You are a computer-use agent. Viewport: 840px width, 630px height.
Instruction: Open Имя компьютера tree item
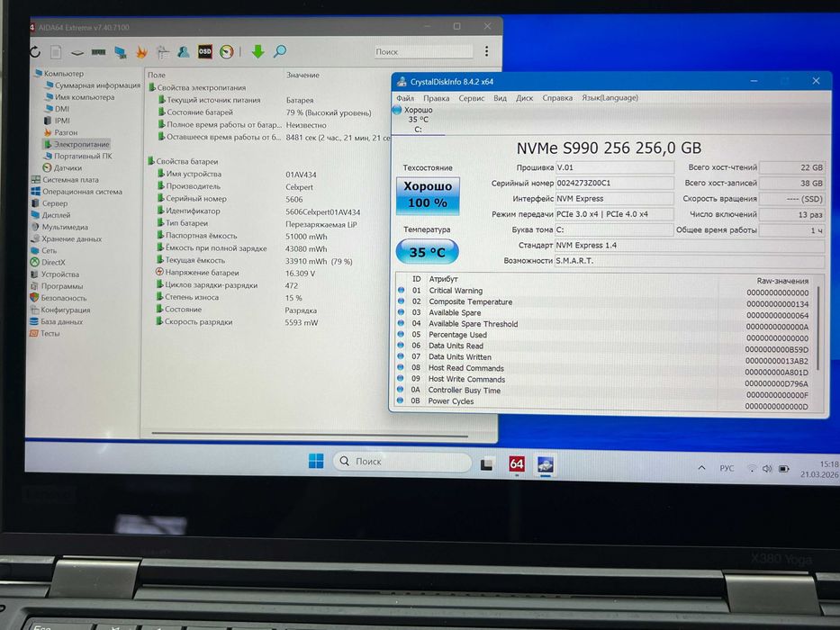(80, 97)
